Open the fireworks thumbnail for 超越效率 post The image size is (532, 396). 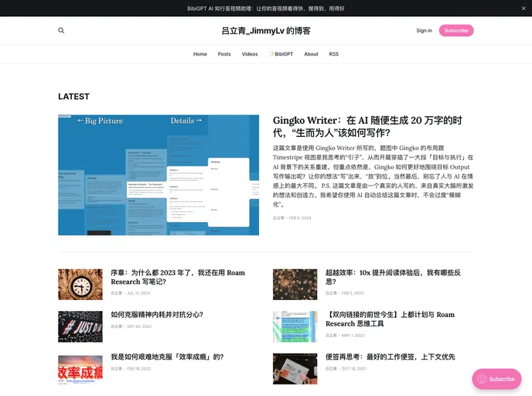[x=295, y=285]
